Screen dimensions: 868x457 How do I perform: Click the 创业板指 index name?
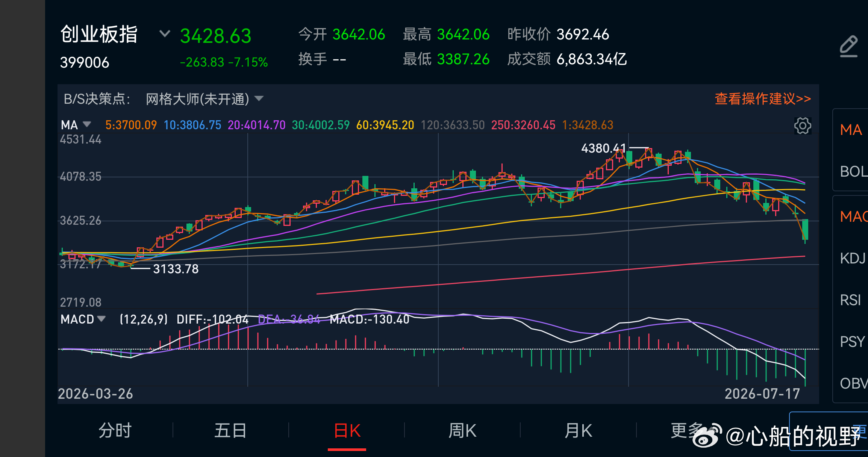coord(99,35)
